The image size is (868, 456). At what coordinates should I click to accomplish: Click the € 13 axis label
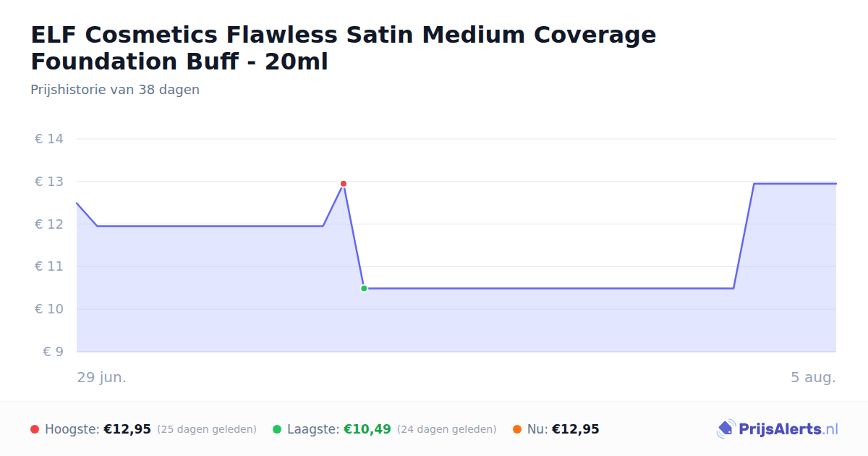pos(49,182)
